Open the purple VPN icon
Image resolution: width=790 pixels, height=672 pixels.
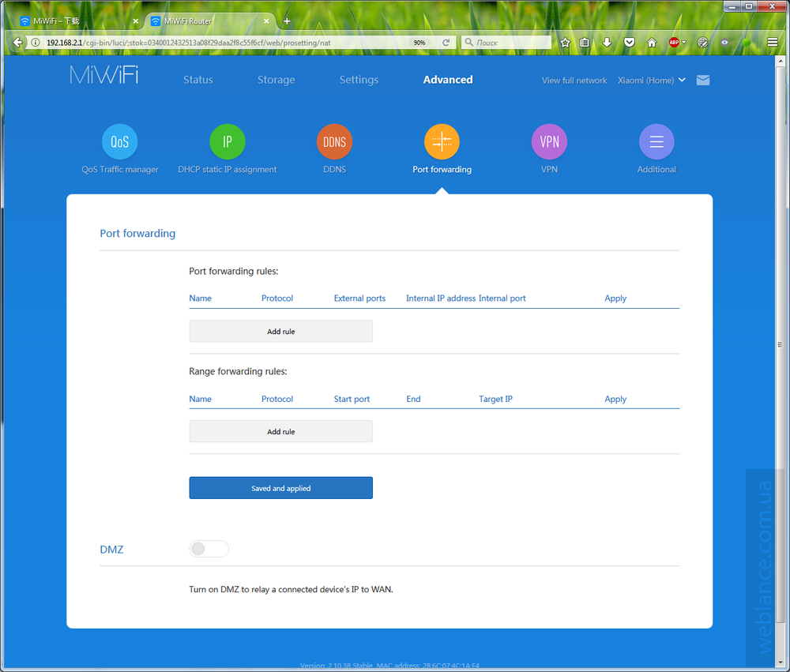point(549,141)
